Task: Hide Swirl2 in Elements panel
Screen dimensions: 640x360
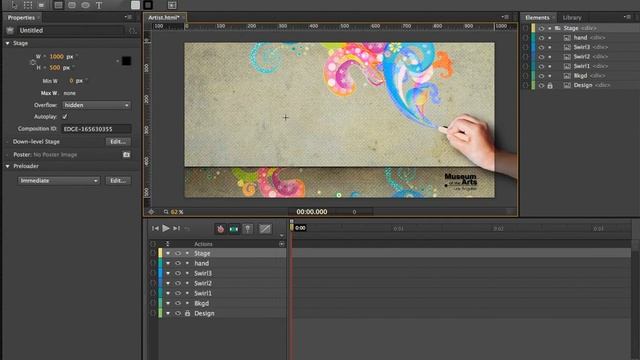Action: [541, 57]
